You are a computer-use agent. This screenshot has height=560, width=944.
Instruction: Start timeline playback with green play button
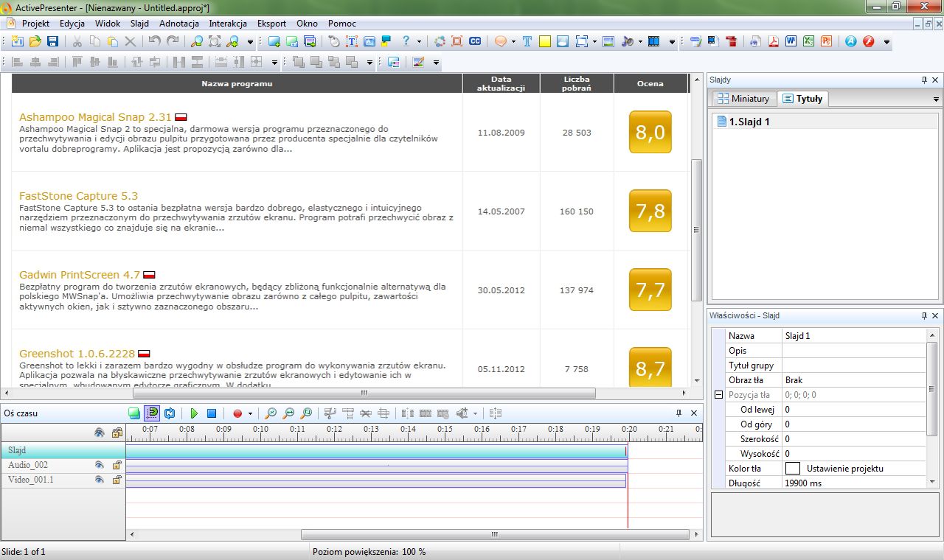coord(194,413)
